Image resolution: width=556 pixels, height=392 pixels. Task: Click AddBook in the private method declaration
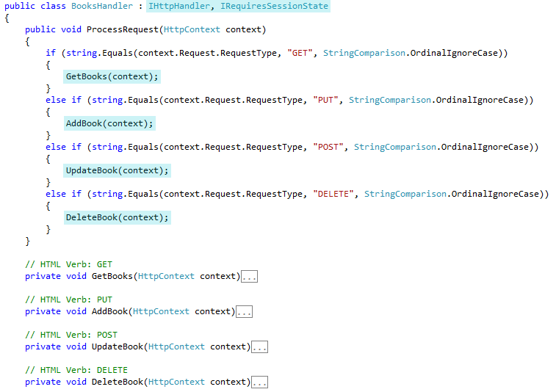pos(109,311)
